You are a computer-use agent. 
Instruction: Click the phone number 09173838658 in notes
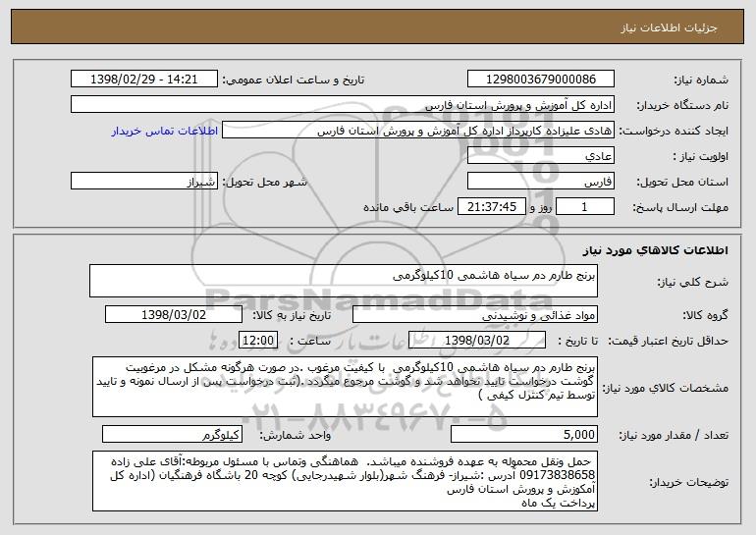pyautogui.click(x=557, y=475)
